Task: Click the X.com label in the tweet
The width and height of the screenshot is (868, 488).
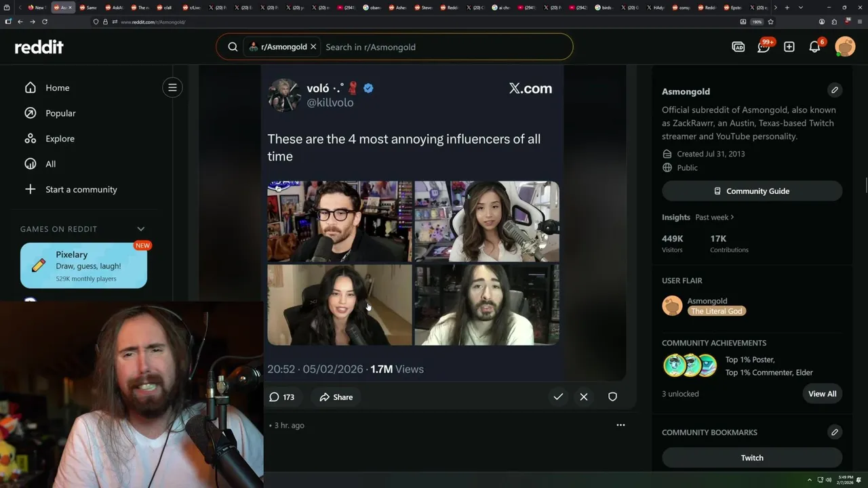Action: point(530,88)
